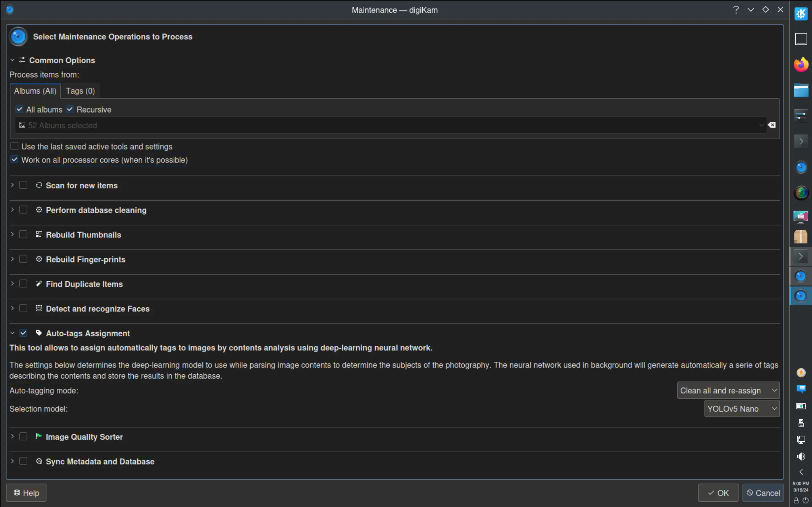Click the battery indicator in the system tray
812x507 pixels.
(801, 406)
